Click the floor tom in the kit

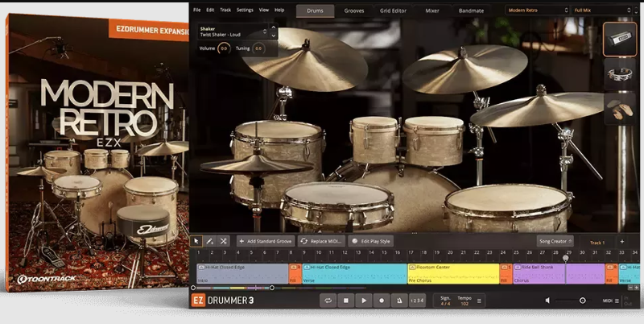[508, 208]
